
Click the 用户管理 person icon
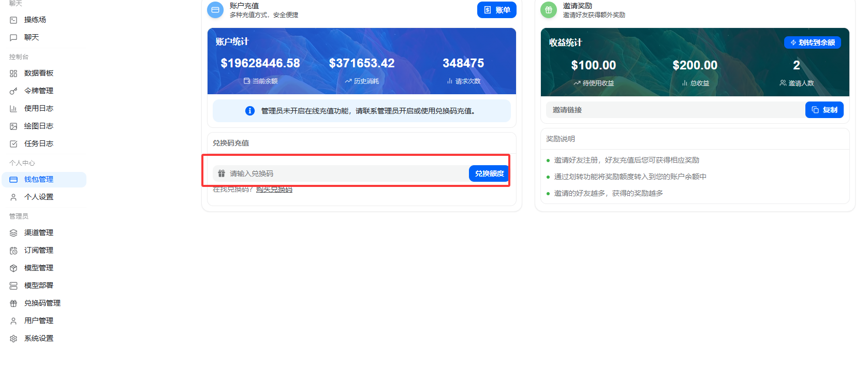coord(13,321)
